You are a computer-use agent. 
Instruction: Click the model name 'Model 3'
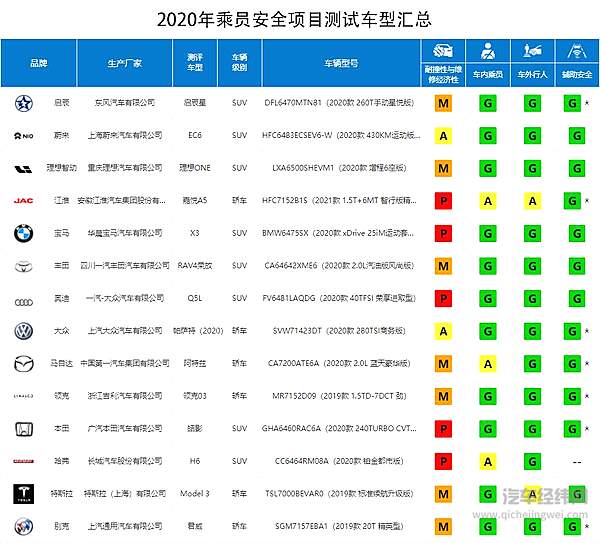pyautogui.click(x=195, y=493)
